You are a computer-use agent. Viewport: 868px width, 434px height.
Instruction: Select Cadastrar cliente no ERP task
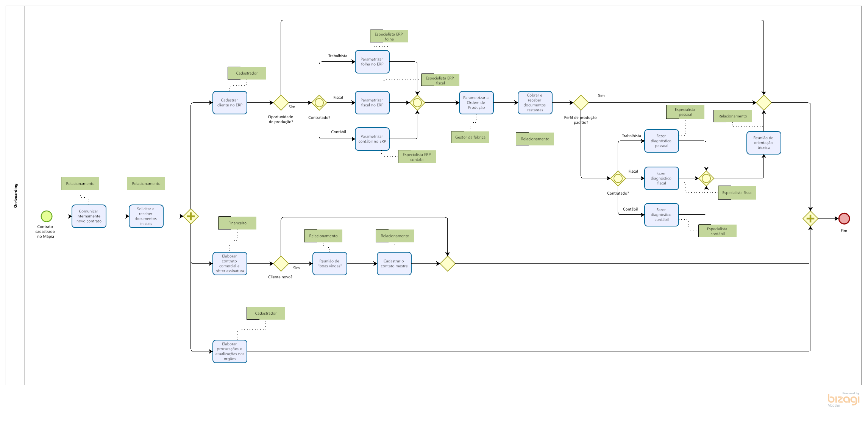coord(230,103)
